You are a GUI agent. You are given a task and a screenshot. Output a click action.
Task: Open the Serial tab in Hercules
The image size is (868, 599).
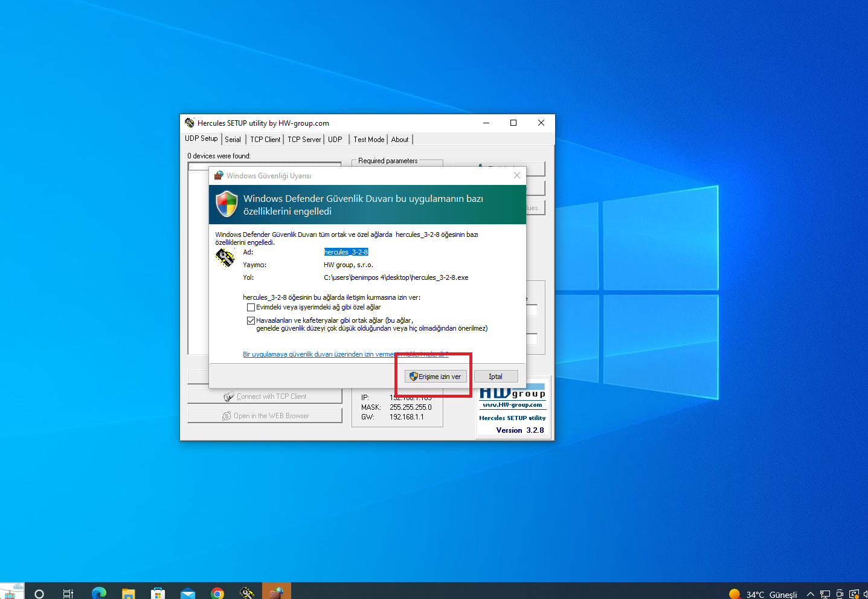tap(233, 140)
